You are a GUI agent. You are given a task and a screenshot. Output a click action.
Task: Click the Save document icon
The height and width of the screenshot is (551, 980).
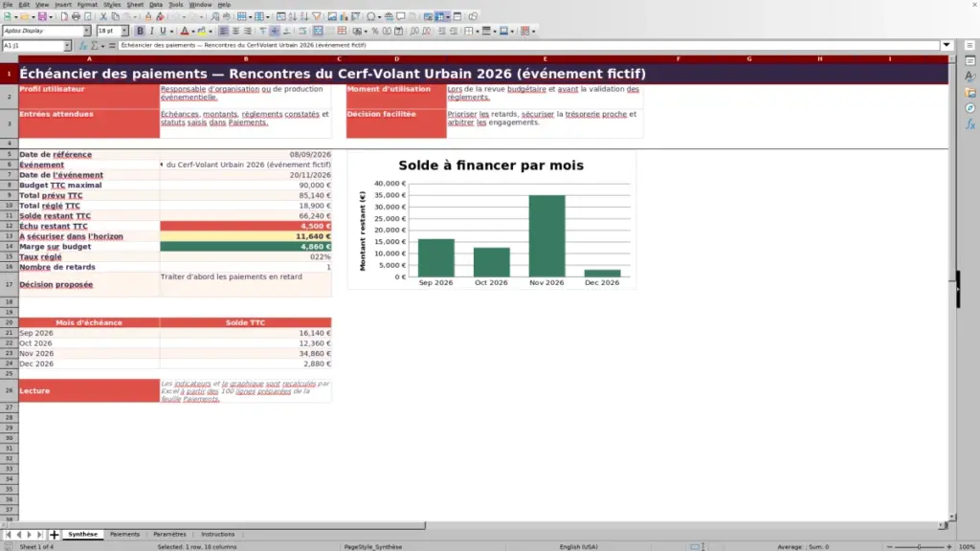tap(42, 17)
